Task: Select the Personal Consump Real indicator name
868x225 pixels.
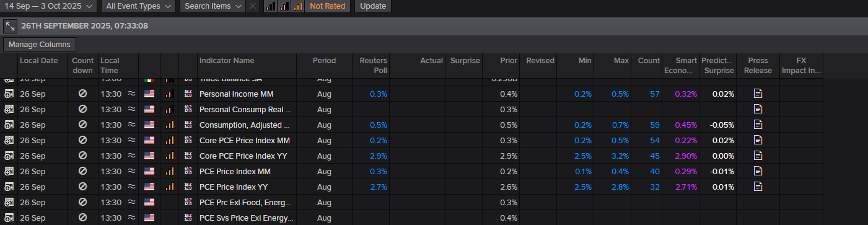Action: (245, 109)
